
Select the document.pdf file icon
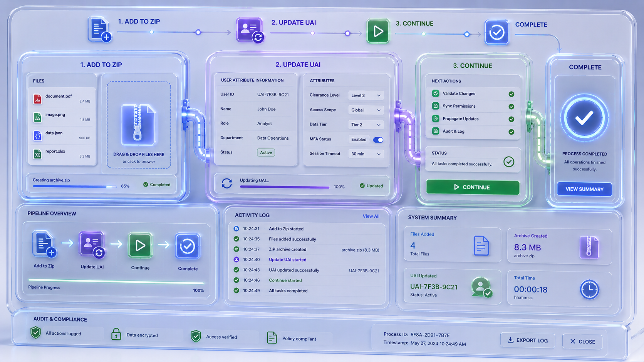[x=37, y=99]
